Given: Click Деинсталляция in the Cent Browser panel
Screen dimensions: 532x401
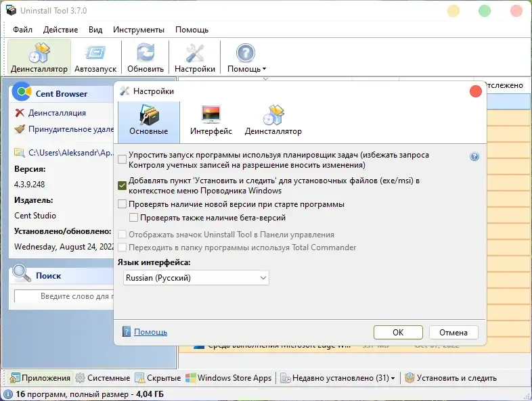Looking at the screenshot, I should 57,113.
